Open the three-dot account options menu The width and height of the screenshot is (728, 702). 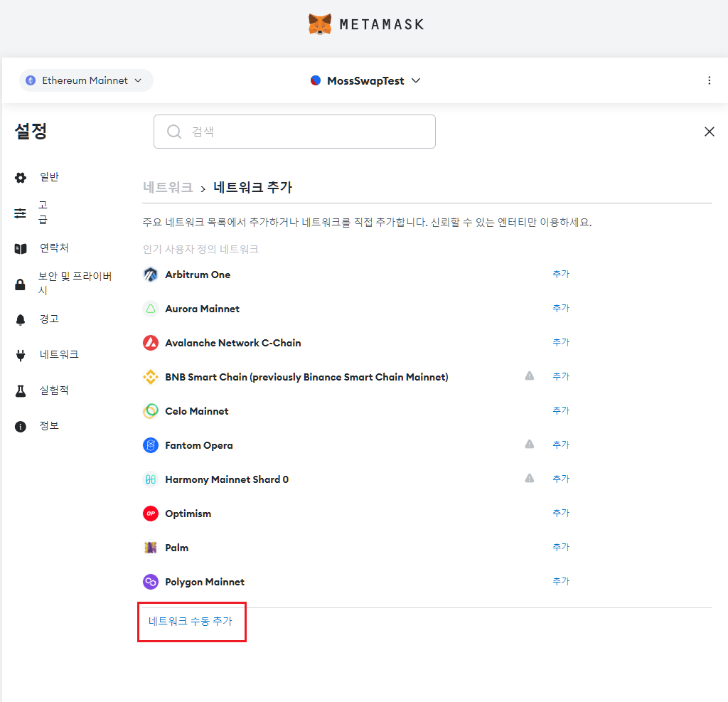(x=709, y=80)
